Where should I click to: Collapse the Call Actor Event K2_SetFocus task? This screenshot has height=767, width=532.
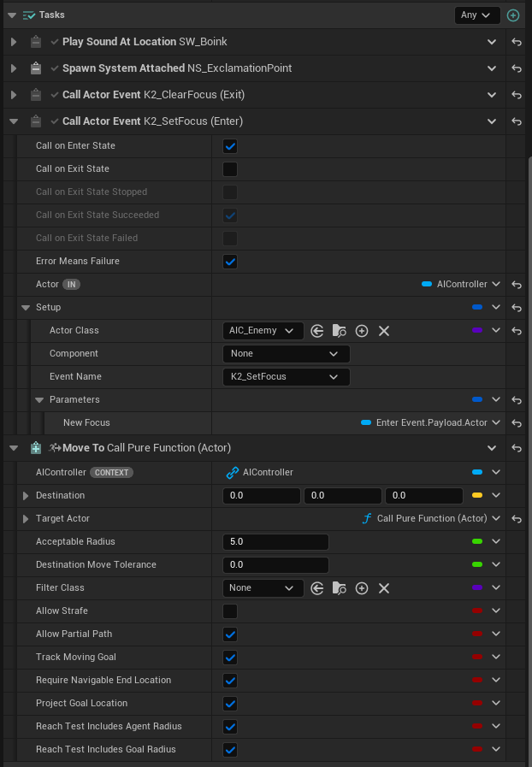coord(14,121)
